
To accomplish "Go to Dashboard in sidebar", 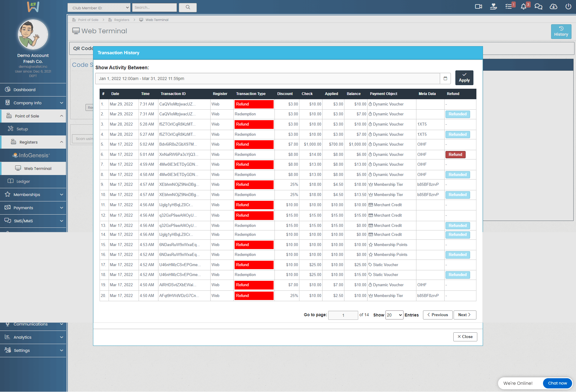I will [24, 90].
